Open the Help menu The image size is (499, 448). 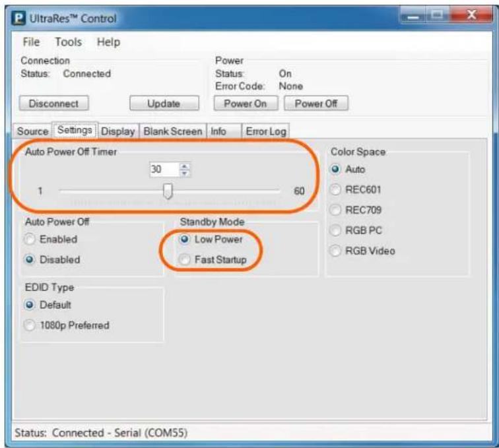pos(108,42)
